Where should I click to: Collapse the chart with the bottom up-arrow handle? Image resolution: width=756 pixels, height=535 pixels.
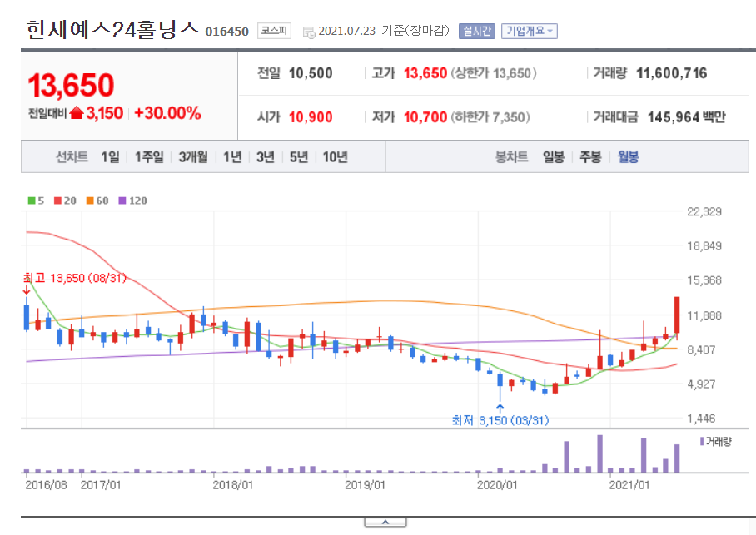(385, 523)
